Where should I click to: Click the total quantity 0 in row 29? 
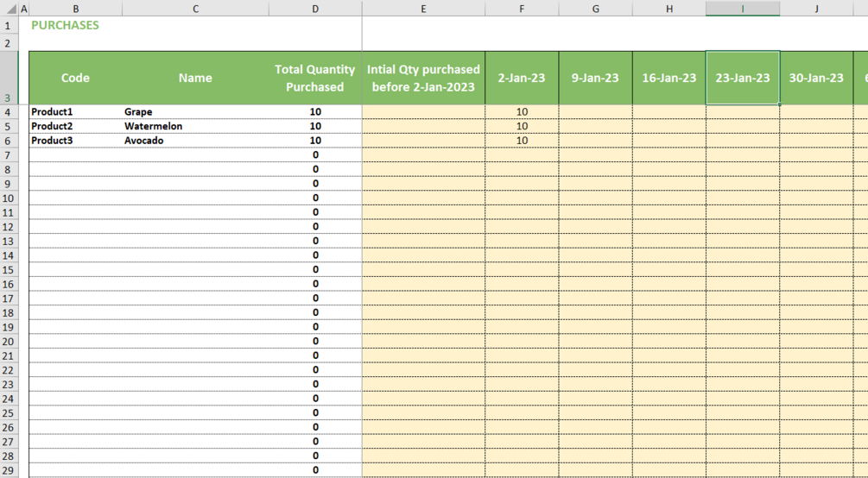315,470
